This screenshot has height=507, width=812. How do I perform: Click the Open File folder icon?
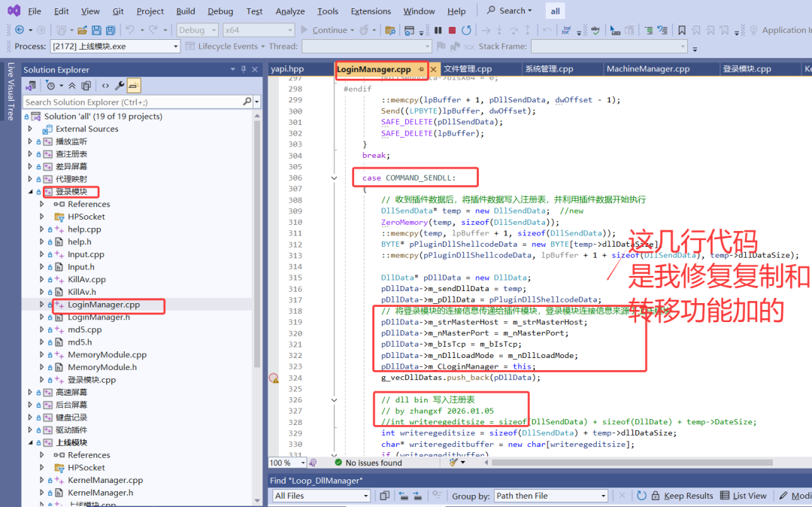tap(82, 31)
